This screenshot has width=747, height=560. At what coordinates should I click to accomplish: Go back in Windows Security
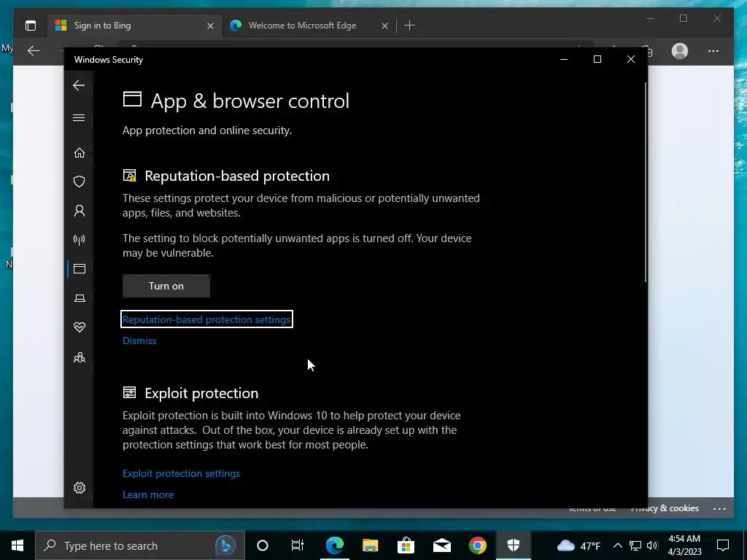(x=79, y=86)
